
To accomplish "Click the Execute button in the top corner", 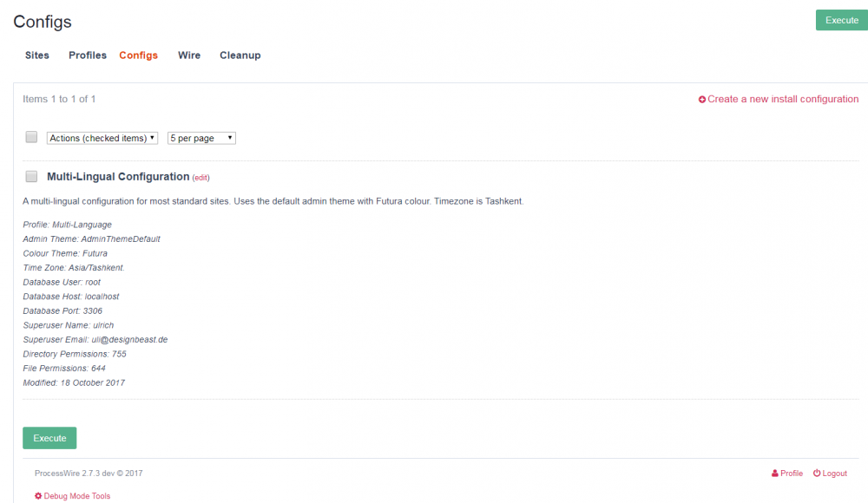I will (840, 20).
